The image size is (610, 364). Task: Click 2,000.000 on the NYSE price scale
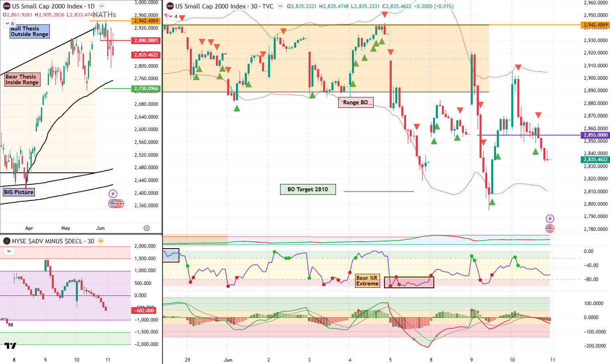[x=145, y=246]
